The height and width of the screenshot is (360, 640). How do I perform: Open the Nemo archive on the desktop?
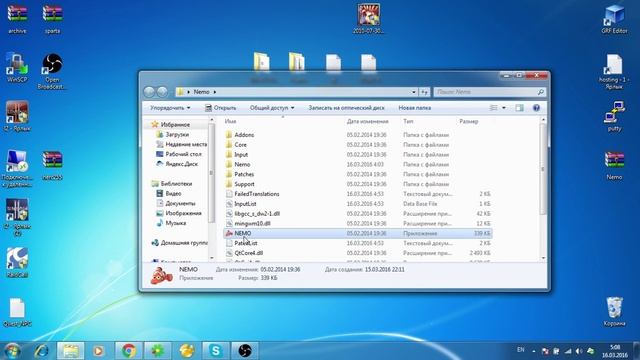coord(614,165)
